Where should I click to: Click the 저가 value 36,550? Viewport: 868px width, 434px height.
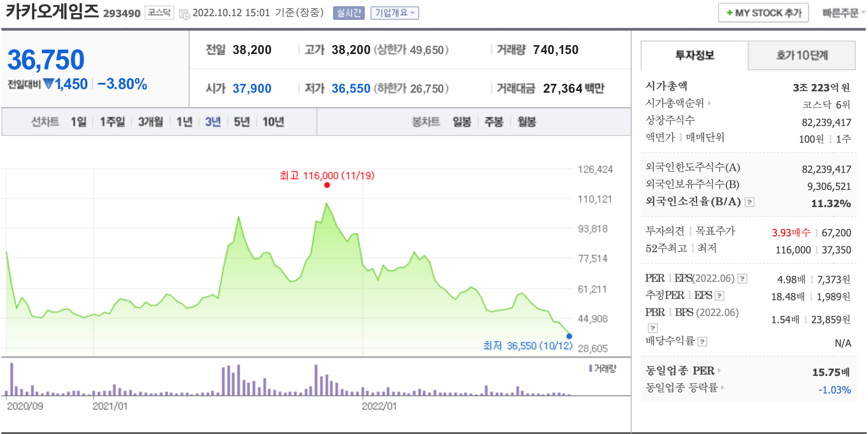point(351,88)
